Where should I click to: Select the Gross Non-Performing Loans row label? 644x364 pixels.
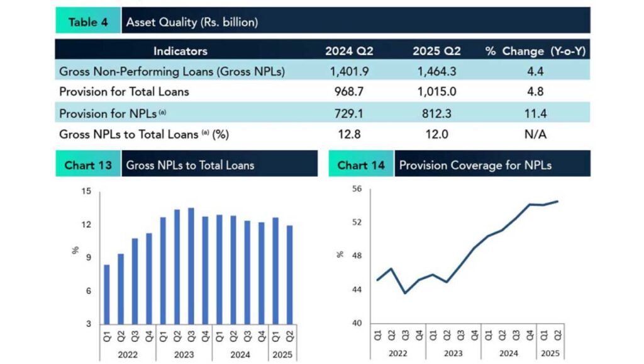[172, 71]
